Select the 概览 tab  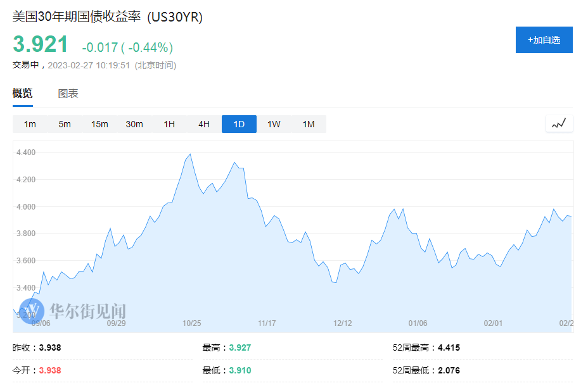(23, 93)
